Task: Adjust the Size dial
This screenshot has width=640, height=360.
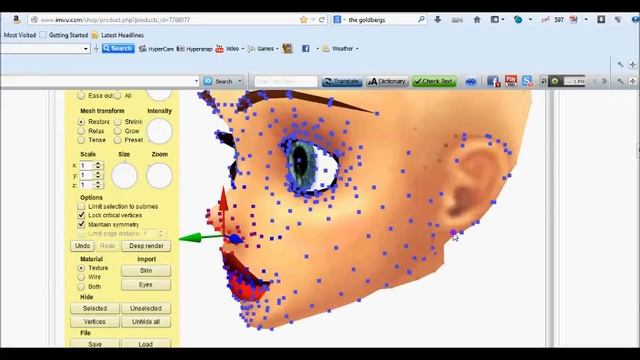Action: tap(124, 176)
